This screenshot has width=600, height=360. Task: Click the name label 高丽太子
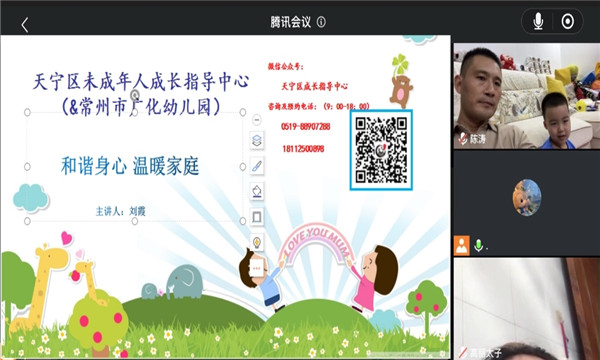coord(485,353)
